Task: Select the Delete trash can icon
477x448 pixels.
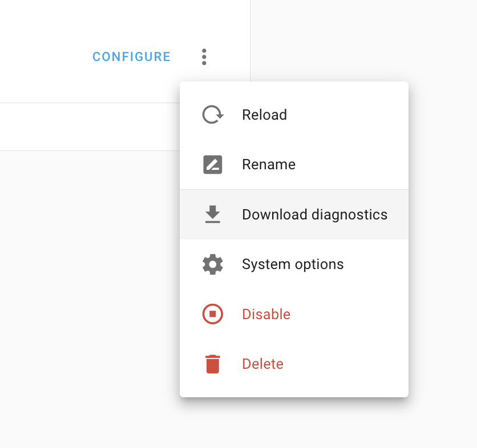Action: point(213,364)
